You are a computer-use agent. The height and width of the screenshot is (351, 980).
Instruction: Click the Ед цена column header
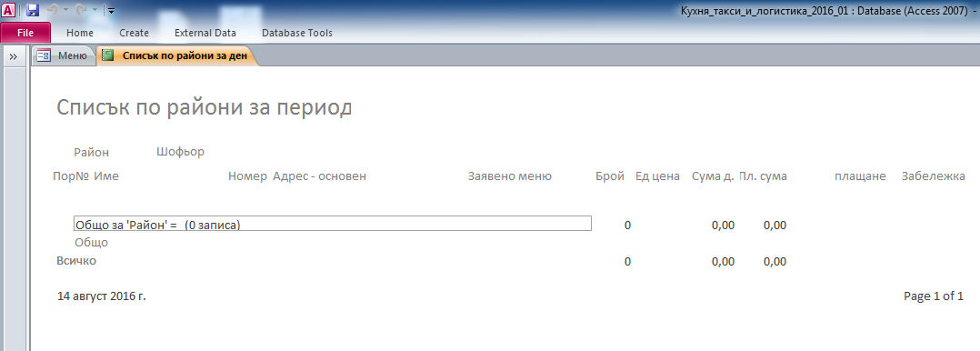pyautogui.click(x=657, y=176)
